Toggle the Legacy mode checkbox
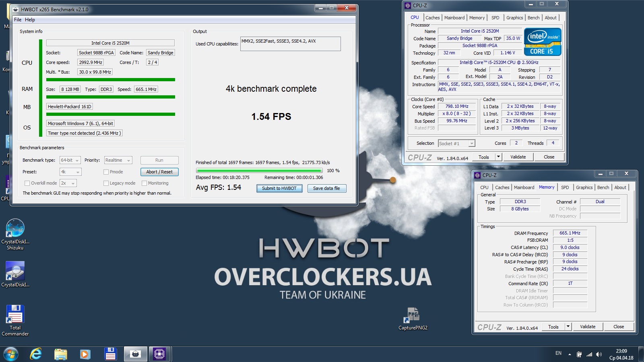The height and width of the screenshot is (362, 644). pyautogui.click(x=106, y=183)
